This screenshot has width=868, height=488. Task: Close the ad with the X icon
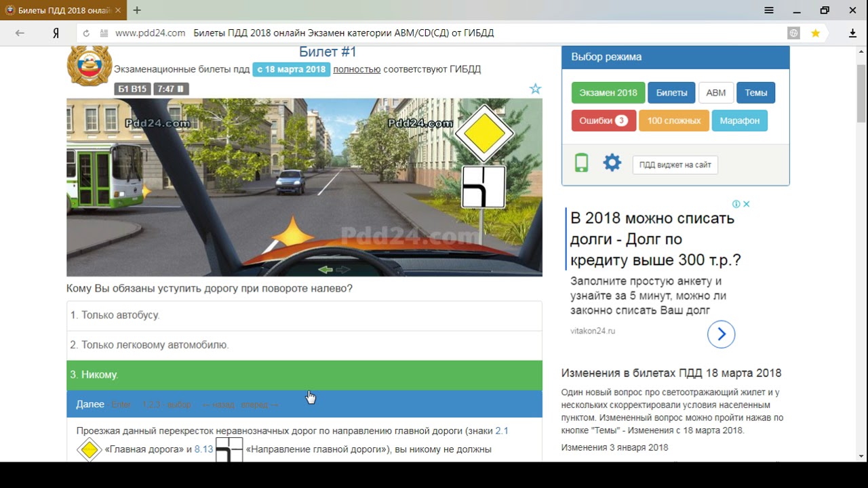pyautogui.click(x=746, y=204)
